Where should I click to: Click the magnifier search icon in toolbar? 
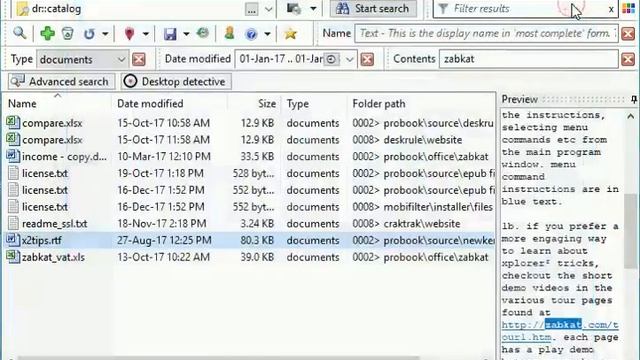click(19, 33)
